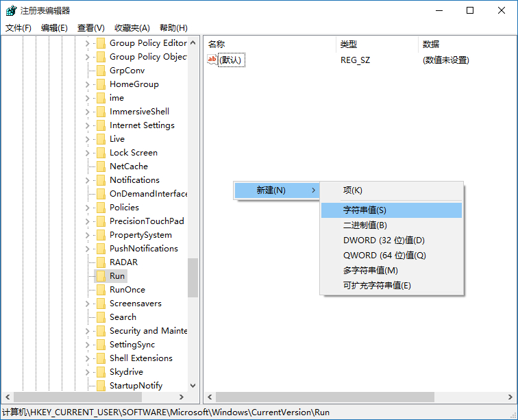
Task: Sort values by the 数据 column header
Action: tap(467, 45)
